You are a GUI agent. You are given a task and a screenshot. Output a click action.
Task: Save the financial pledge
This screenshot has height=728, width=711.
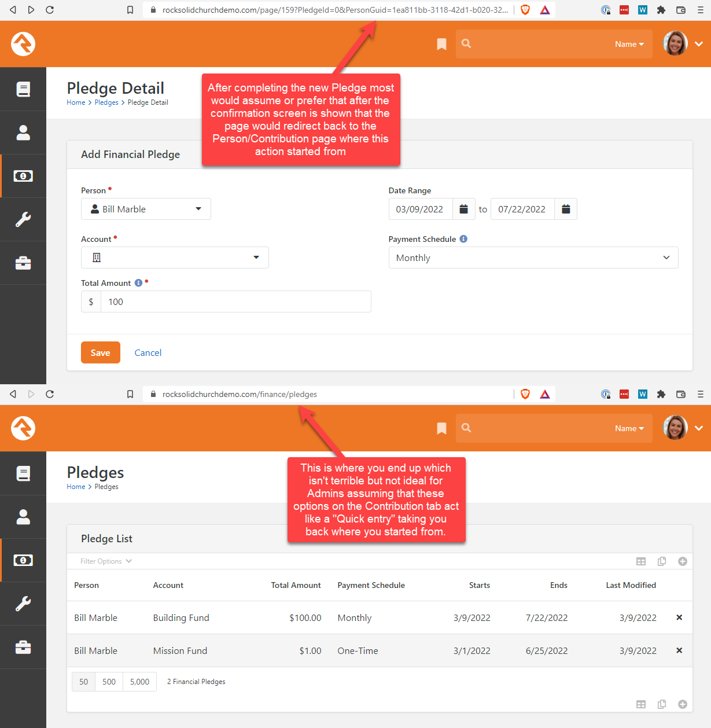[101, 352]
